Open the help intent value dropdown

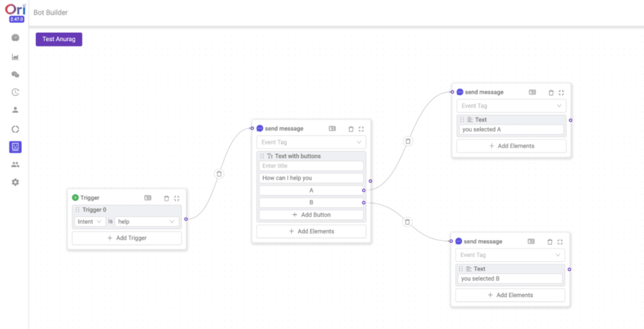(x=147, y=221)
